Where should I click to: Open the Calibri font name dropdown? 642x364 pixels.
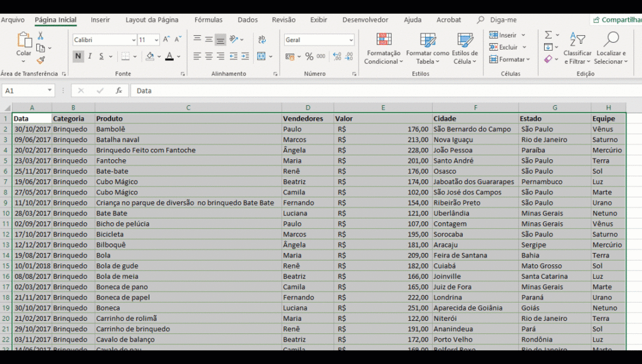134,39
